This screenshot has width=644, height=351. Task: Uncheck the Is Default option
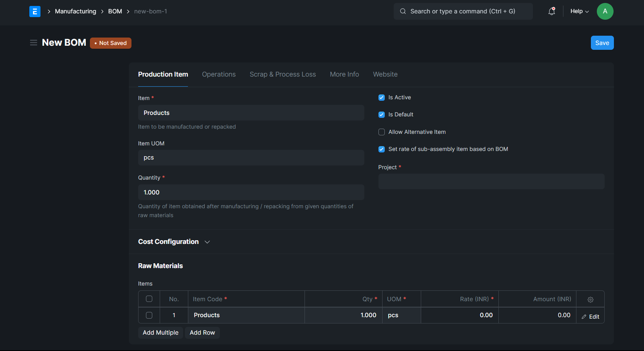click(x=381, y=115)
